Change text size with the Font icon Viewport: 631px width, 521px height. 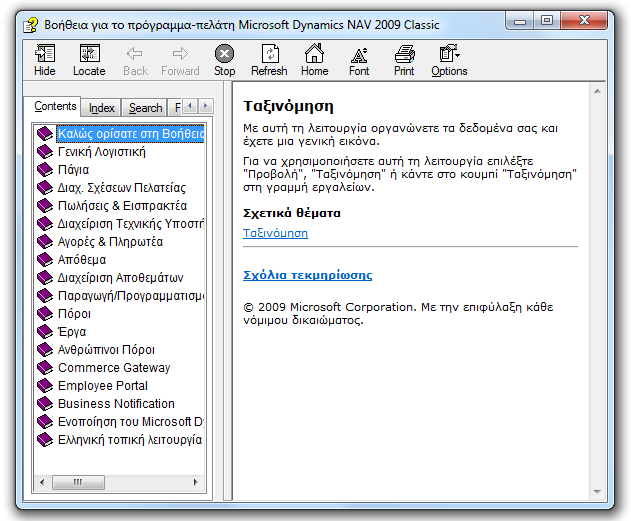pyautogui.click(x=359, y=55)
